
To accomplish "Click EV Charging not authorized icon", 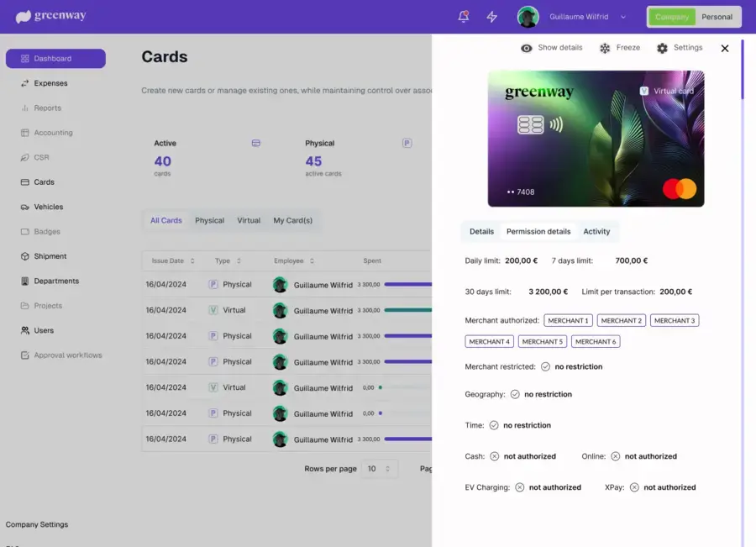I will (519, 487).
